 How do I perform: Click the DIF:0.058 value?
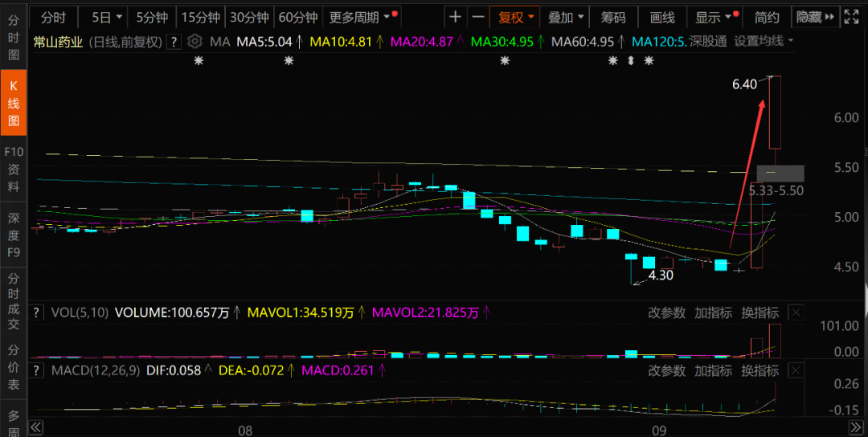tap(174, 370)
